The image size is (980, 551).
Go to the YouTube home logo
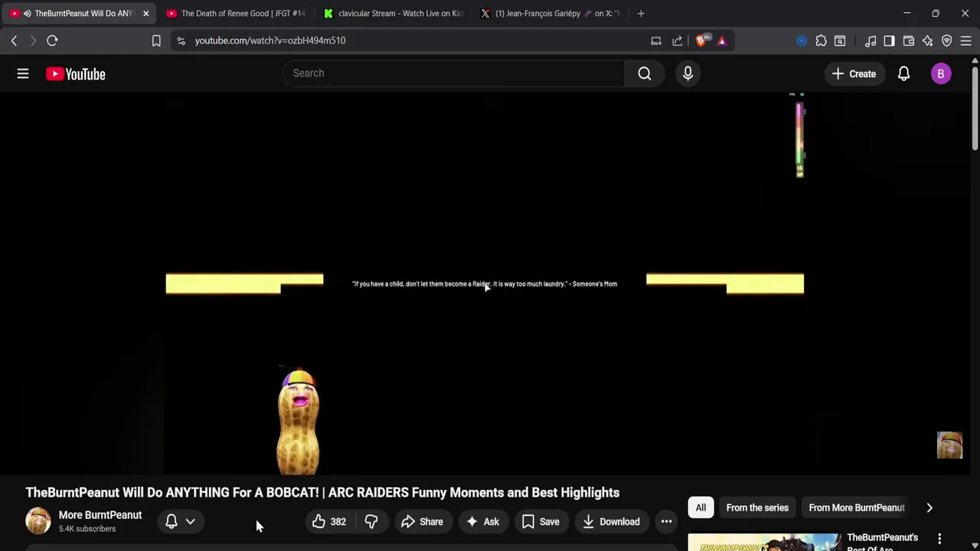tap(76, 73)
